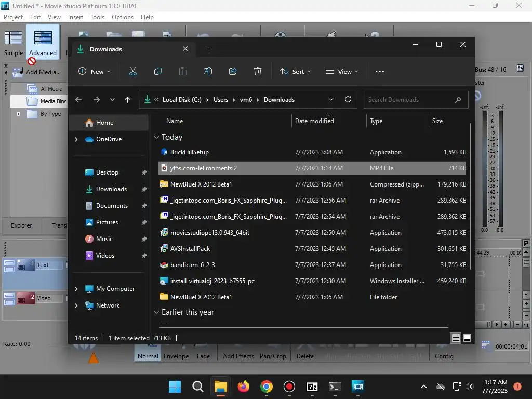
Task: Refresh the Downloads folder view
Action: coord(348,99)
